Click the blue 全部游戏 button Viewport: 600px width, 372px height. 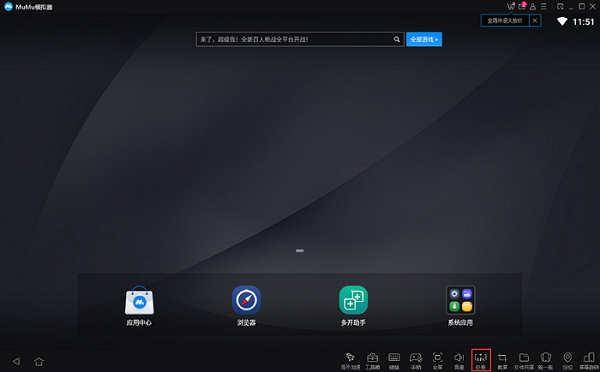(x=424, y=39)
